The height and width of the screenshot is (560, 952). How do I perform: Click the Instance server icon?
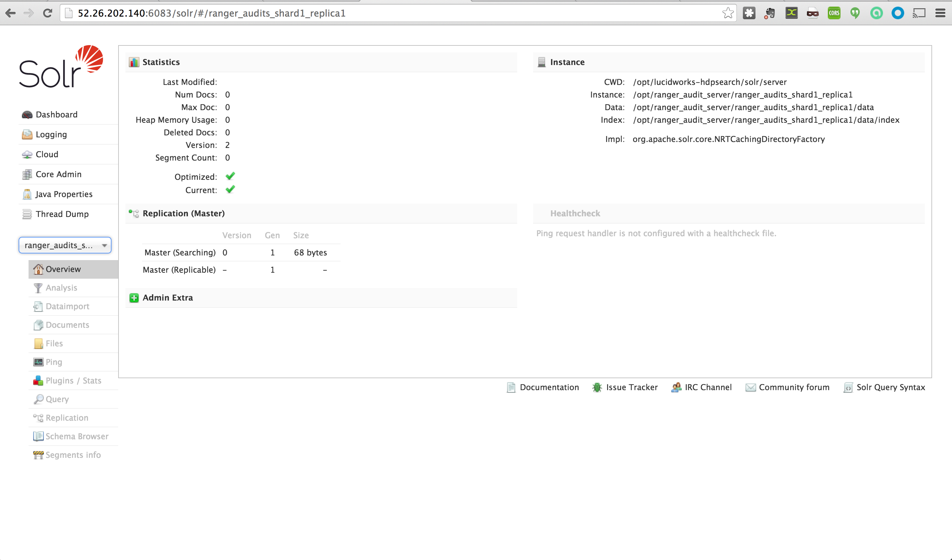[542, 62]
